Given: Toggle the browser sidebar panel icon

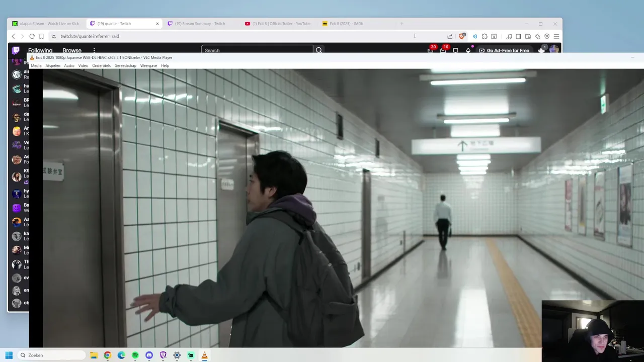Looking at the screenshot, I should tap(518, 36).
